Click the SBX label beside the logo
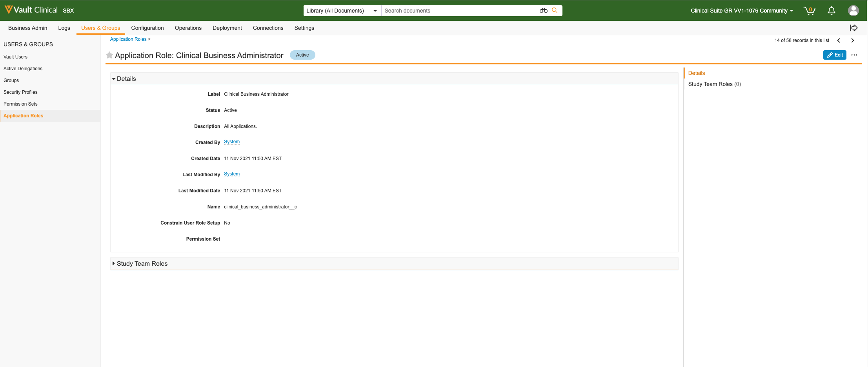868x367 pixels. click(x=68, y=11)
